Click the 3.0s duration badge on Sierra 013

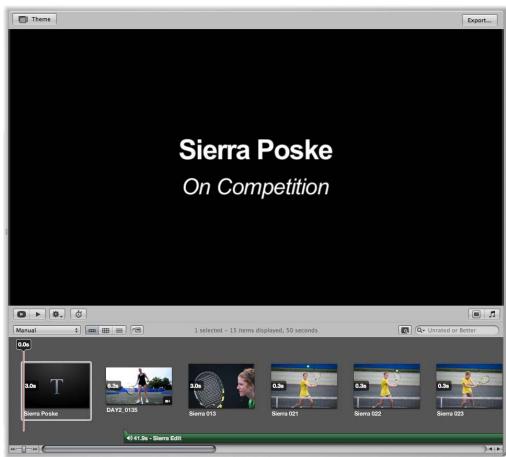coord(196,386)
